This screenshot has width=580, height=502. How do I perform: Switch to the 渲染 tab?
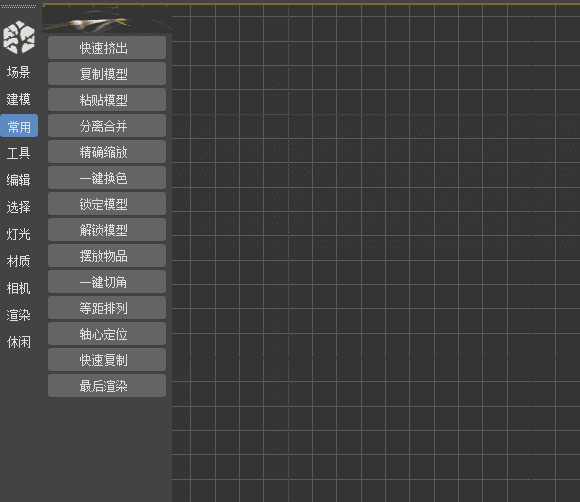point(18,315)
